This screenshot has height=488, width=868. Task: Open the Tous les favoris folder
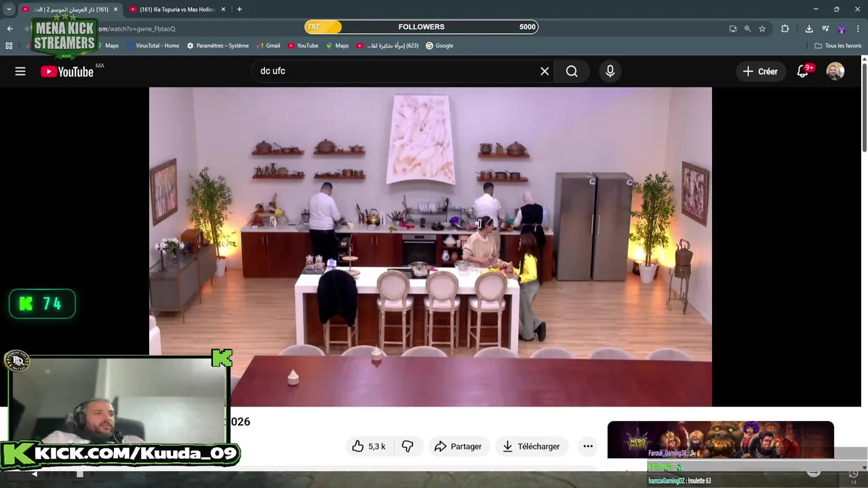pyautogui.click(x=837, y=45)
